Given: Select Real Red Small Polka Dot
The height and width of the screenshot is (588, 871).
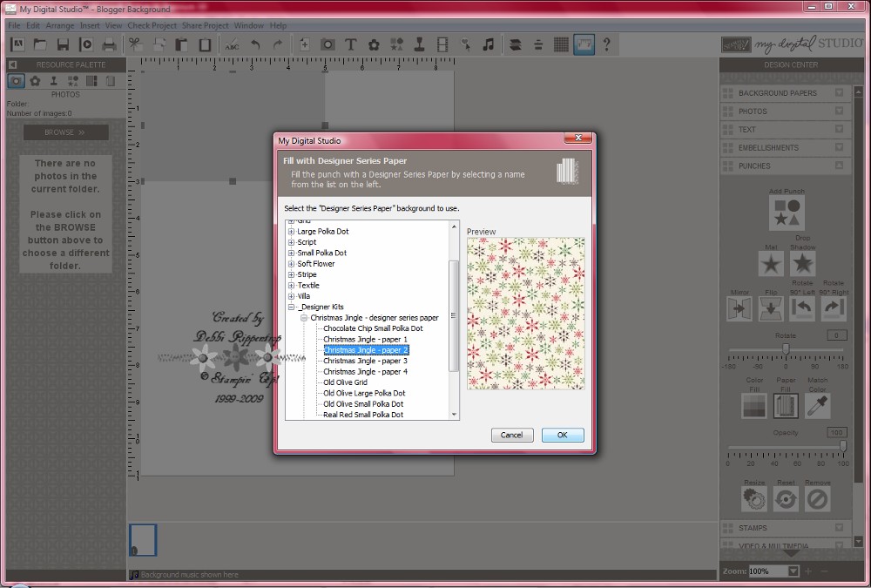Looking at the screenshot, I should tap(363, 415).
